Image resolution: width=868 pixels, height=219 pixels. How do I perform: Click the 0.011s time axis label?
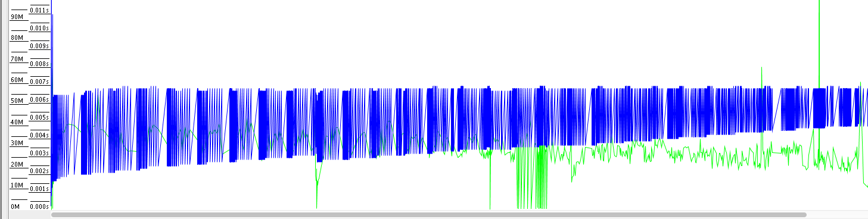(39, 10)
